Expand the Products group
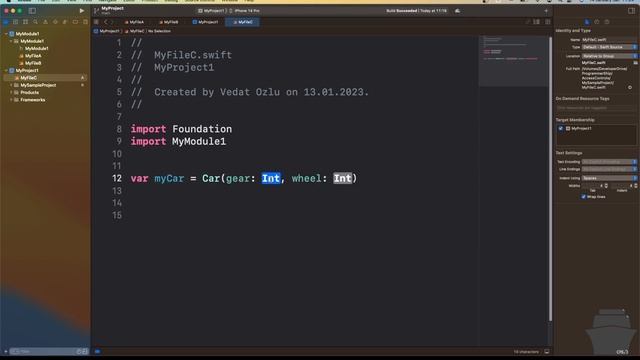Screen dimensions: 640x360 (x=11, y=93)
